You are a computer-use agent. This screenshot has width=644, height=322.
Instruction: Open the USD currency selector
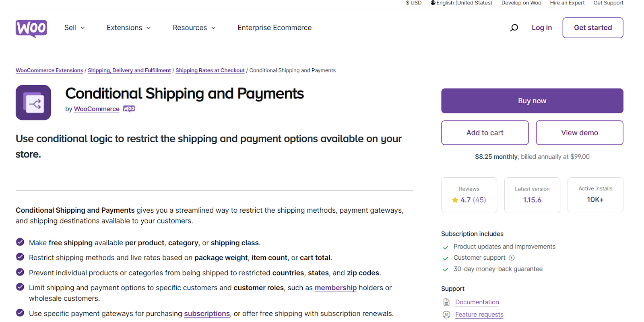pyautogui.click(x=414, y=3)
